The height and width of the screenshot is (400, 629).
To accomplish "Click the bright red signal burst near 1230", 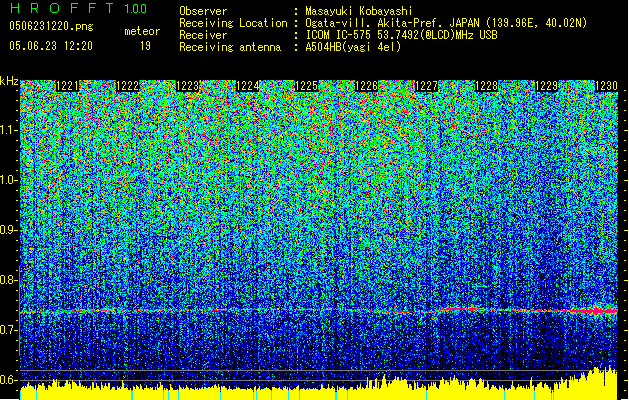I will pyautogui.click(x=596, y=311).
